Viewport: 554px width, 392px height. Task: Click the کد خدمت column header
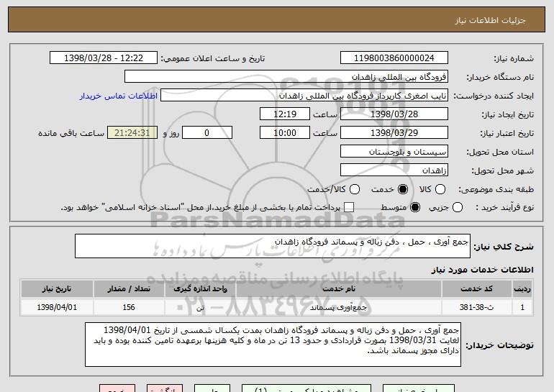[476, 289]
